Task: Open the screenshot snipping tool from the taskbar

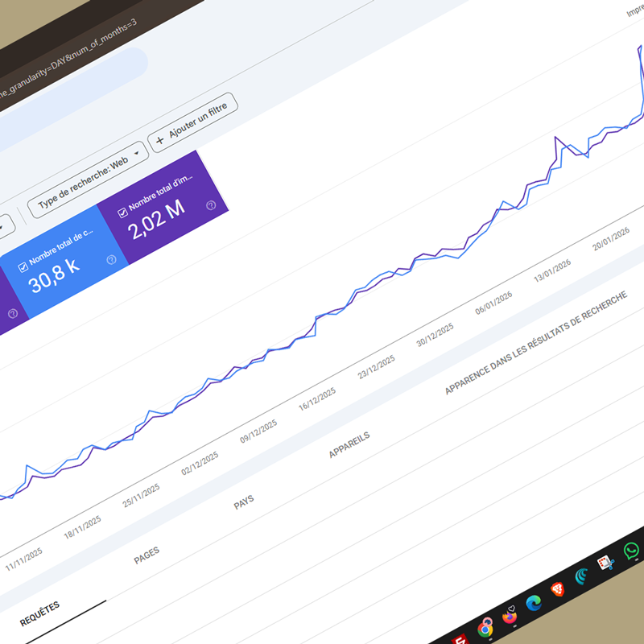Action: (604, 563)
